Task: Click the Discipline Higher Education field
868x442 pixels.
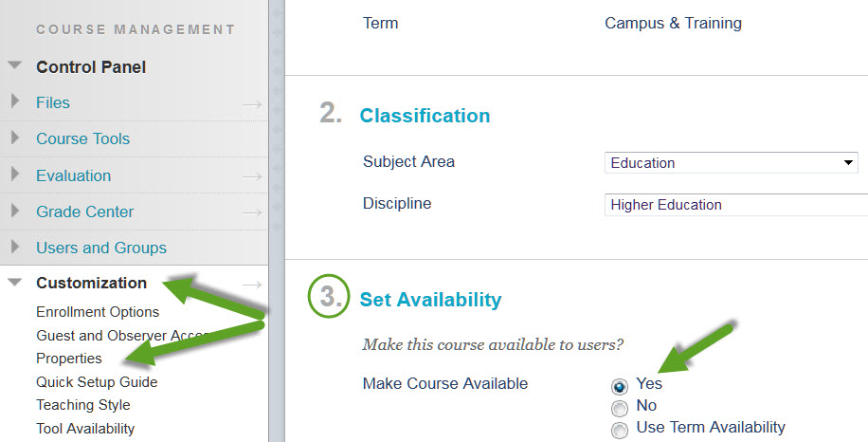Action: tap(736, 204)
